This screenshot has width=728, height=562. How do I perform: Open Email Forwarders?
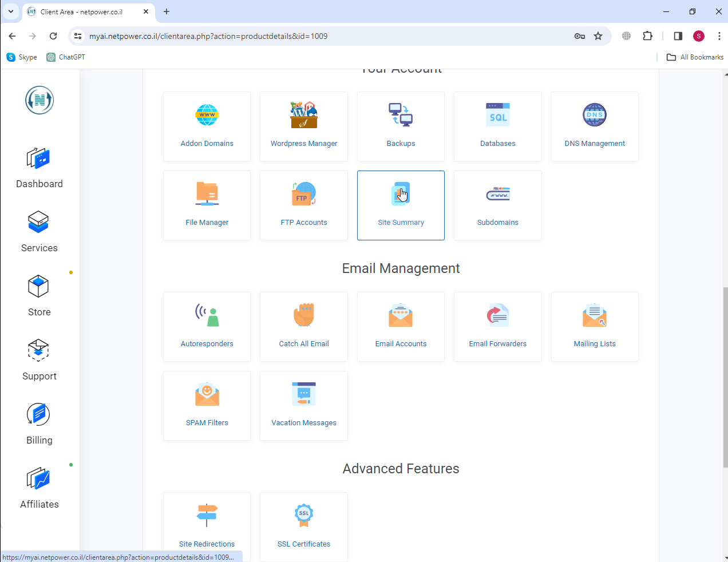coord(497,327)
